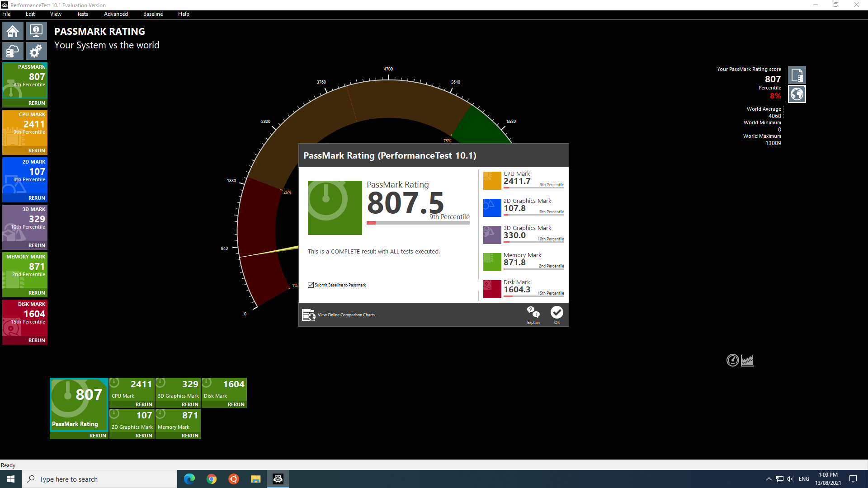Click the save baseline document icon
868x488 pixels.
[x=797, y=75]
